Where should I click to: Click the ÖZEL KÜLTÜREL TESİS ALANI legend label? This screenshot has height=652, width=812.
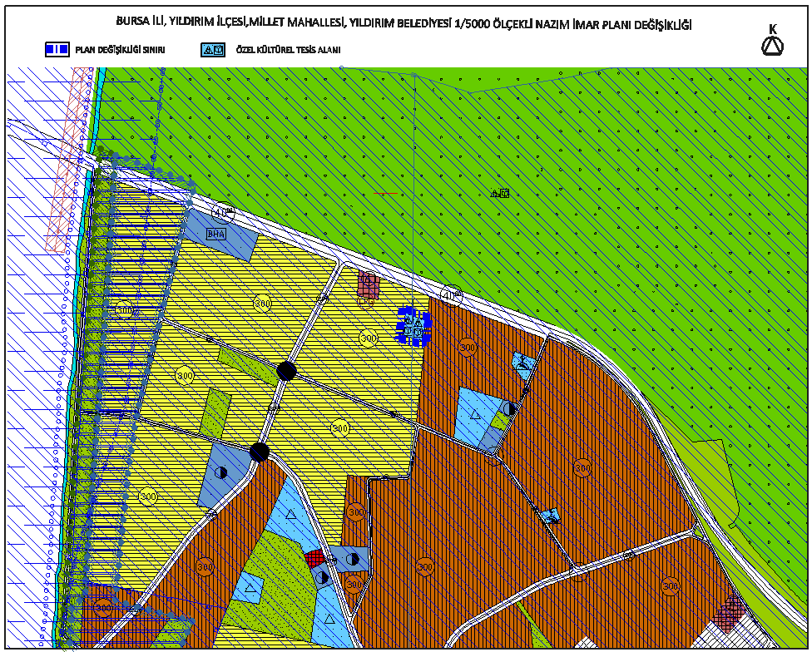(x=289, y=50)
